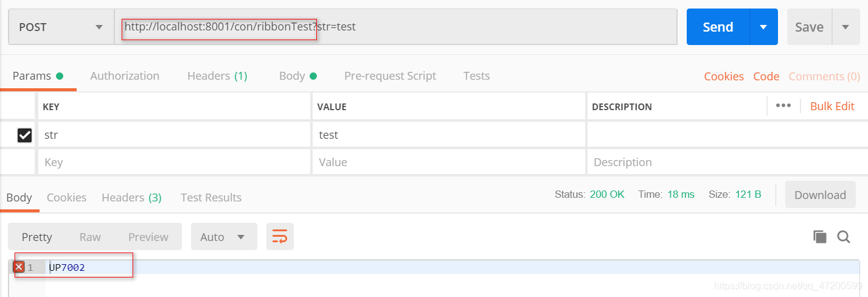Click the wrap lines icon
868x297 pixels.
coord(280,237)
